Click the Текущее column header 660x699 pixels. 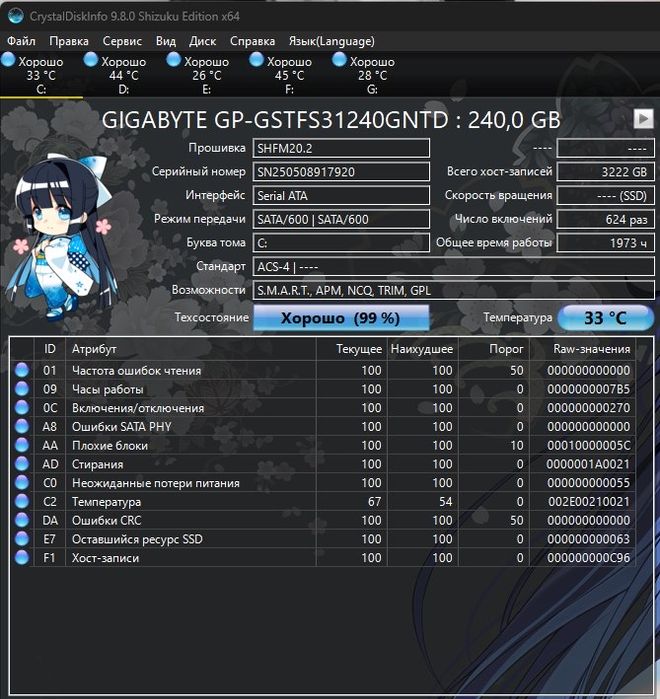[352, 349]
